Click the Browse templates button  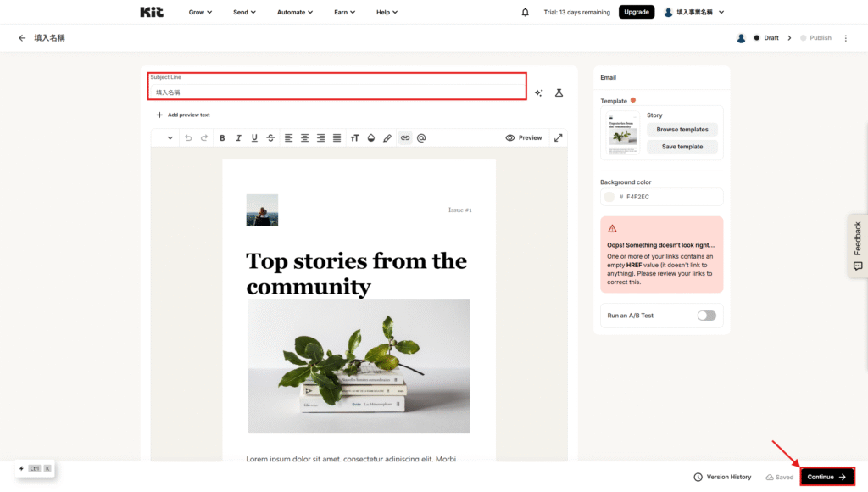pos(682,130)
